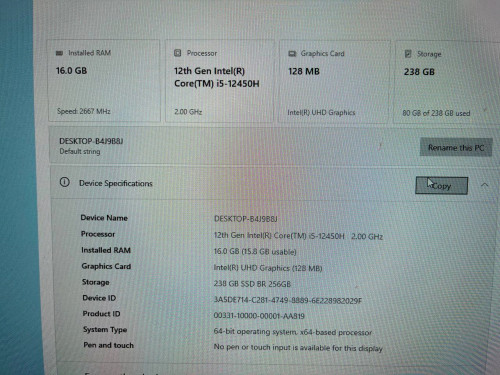Viewport: 500px width, 375px height.
Task: Click the 'Pen and touch' label
Action: click(x=108, y=345)
